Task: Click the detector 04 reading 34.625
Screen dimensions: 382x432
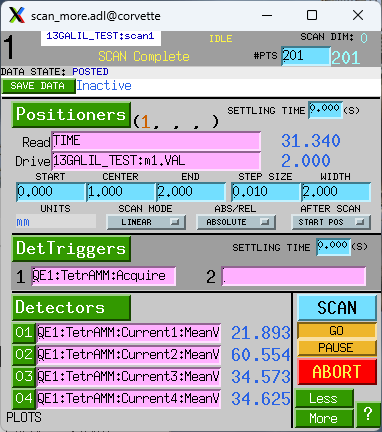Action: coord(261,399)
